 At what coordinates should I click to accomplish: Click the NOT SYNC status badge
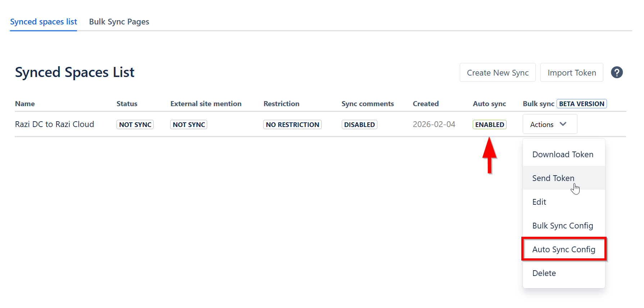135,124
